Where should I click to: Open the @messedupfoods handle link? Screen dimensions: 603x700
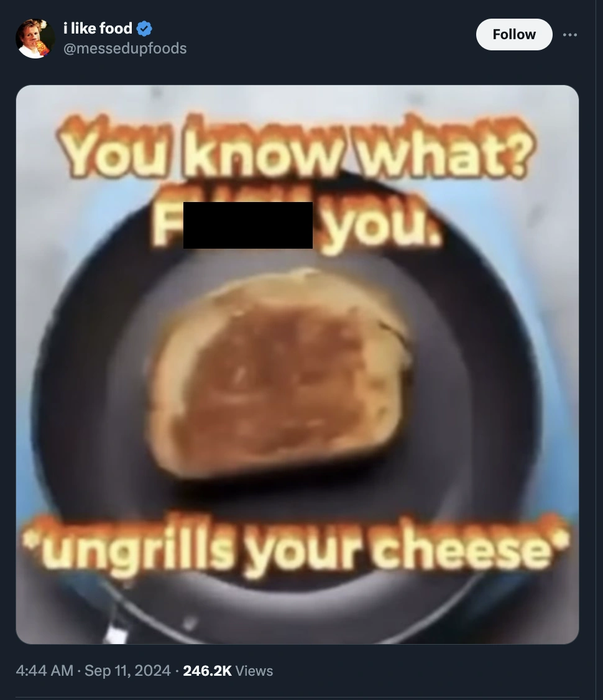click(125, 48)
